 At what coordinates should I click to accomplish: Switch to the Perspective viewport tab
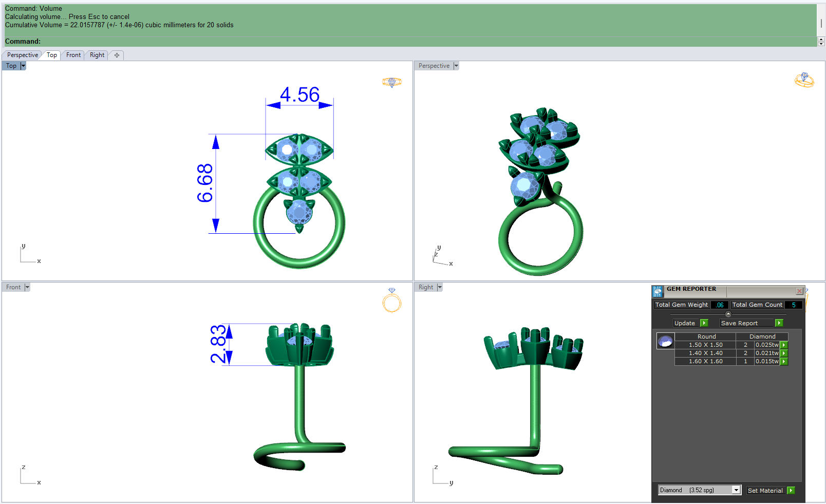pos(23,55)
